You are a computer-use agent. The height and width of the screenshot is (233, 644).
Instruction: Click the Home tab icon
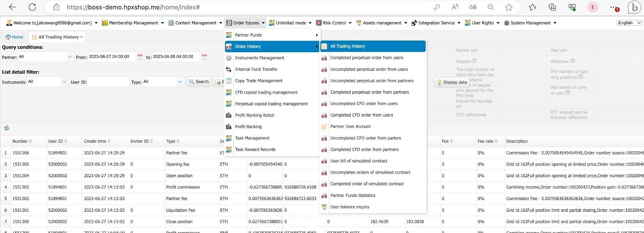[x=8, y=37]
